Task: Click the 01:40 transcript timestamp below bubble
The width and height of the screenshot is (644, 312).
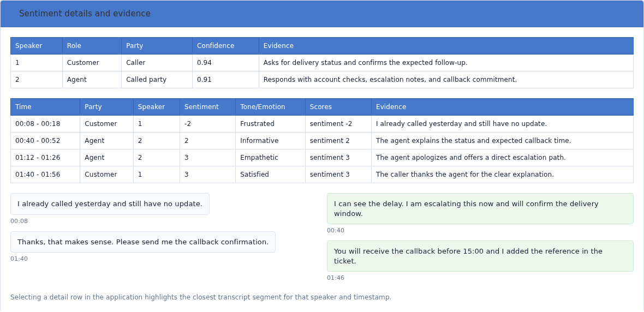Action: (x=19, y=259)
